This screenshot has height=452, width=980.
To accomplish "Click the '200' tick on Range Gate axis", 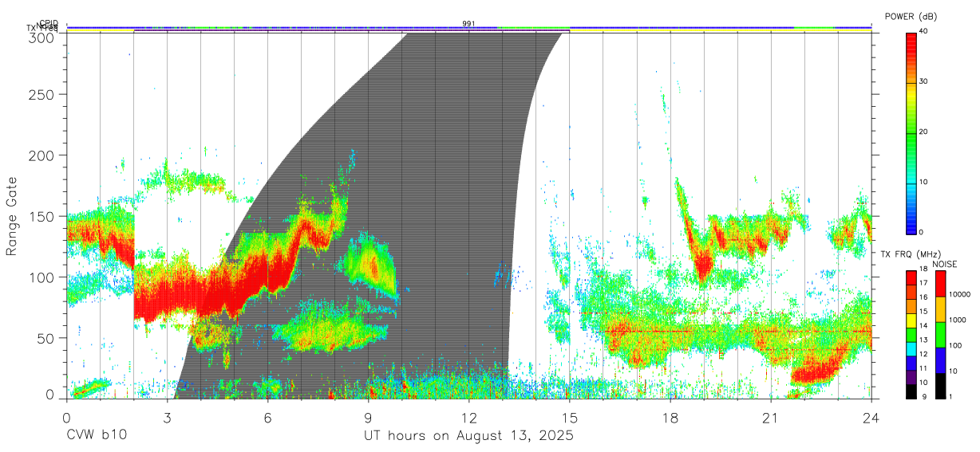I will click(x=41, y=155).
